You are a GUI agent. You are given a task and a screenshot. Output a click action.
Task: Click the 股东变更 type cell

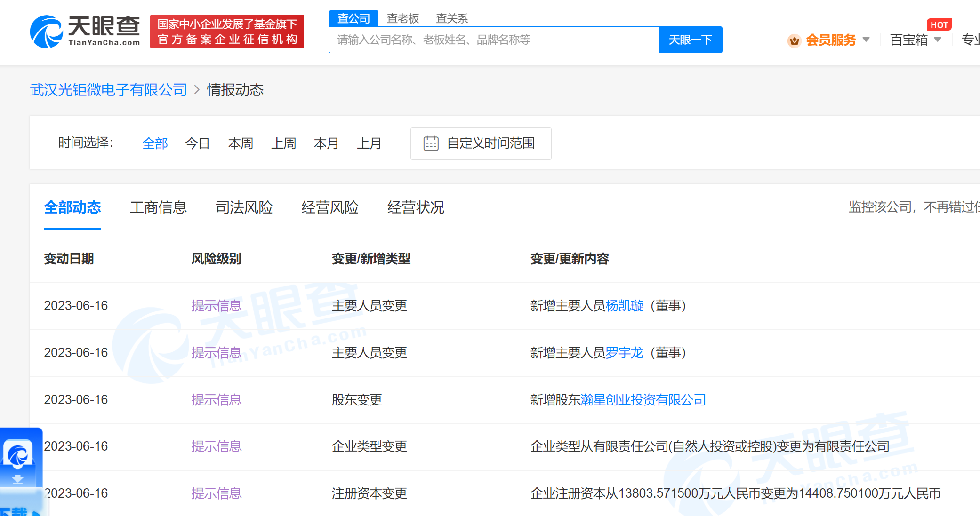pyautogui.click(x=357, y=400)
